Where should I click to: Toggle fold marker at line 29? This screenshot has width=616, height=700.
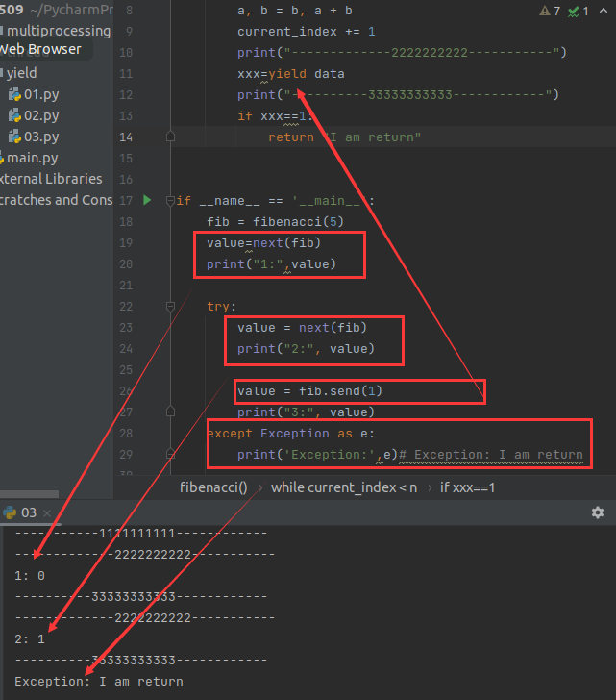(170, 454)
